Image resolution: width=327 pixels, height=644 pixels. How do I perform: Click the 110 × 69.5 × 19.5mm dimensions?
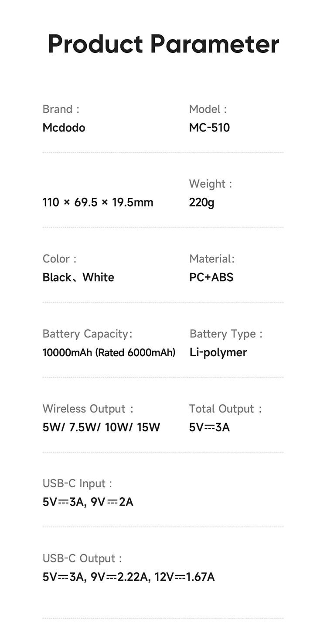tap(98, 203)
